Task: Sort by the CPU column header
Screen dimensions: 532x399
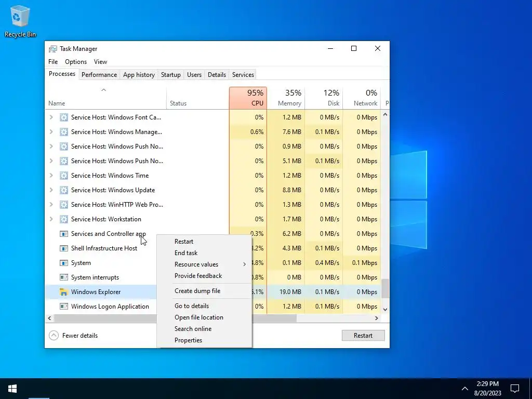Action: [248, 98]
